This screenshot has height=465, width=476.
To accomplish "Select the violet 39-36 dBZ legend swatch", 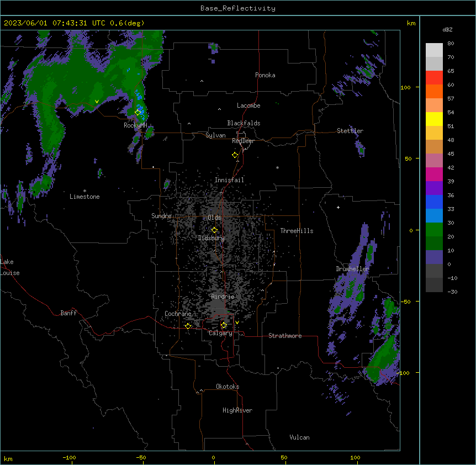I will pos(434,188).
